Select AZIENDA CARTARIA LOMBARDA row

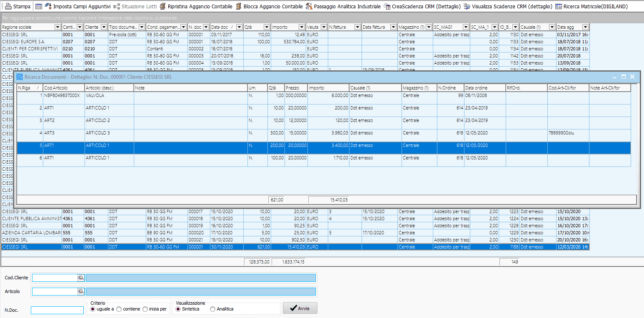point(295,233)
